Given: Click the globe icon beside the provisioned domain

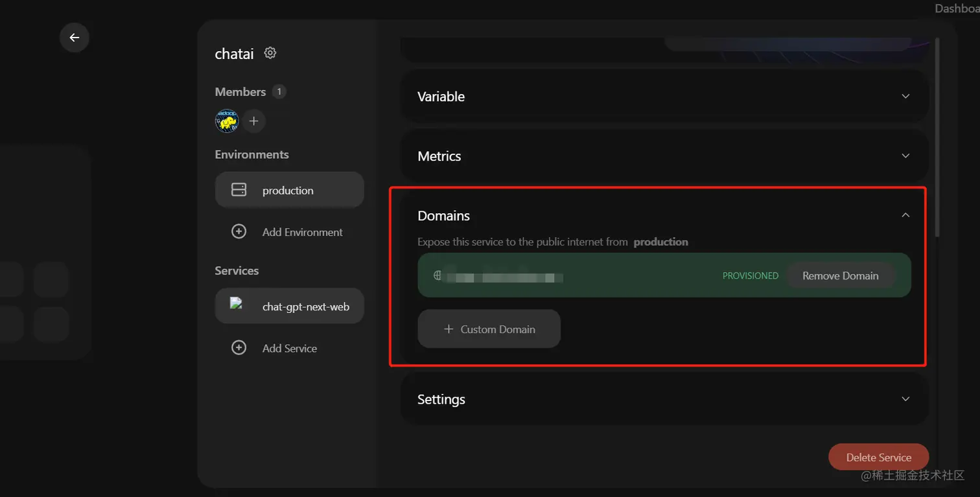Looking at the screenshot, I should pos(437,275).
